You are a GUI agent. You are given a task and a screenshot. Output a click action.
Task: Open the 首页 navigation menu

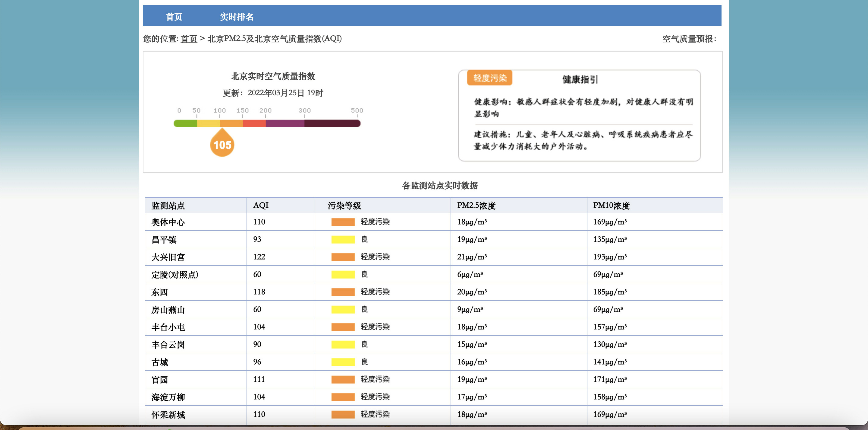coord(174,16)
